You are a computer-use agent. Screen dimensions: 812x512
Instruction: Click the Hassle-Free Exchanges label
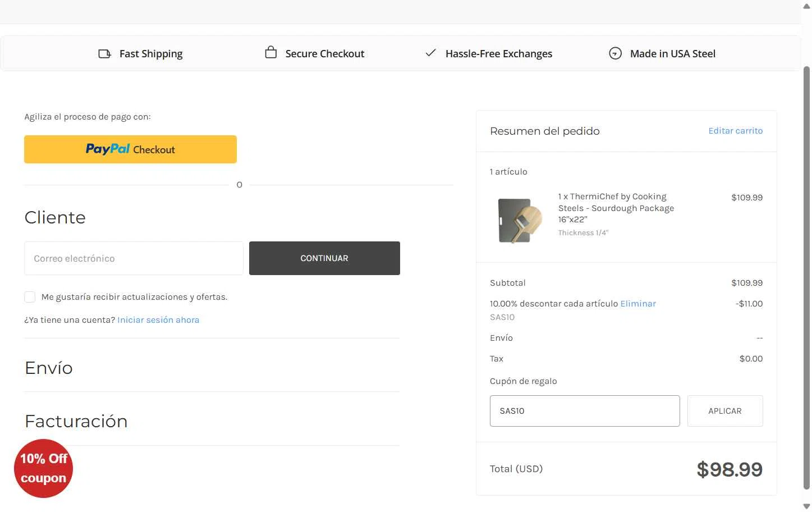499,54
